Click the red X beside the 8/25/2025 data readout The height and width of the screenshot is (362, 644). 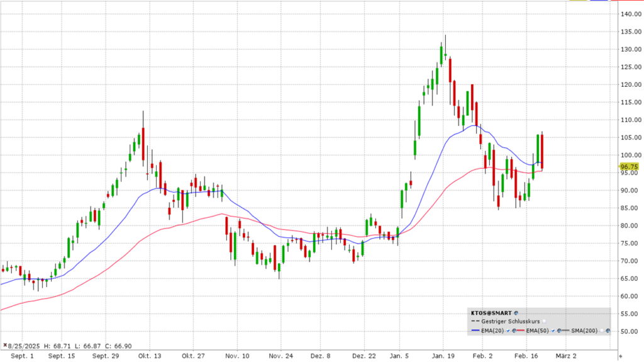tap(5, 346)
